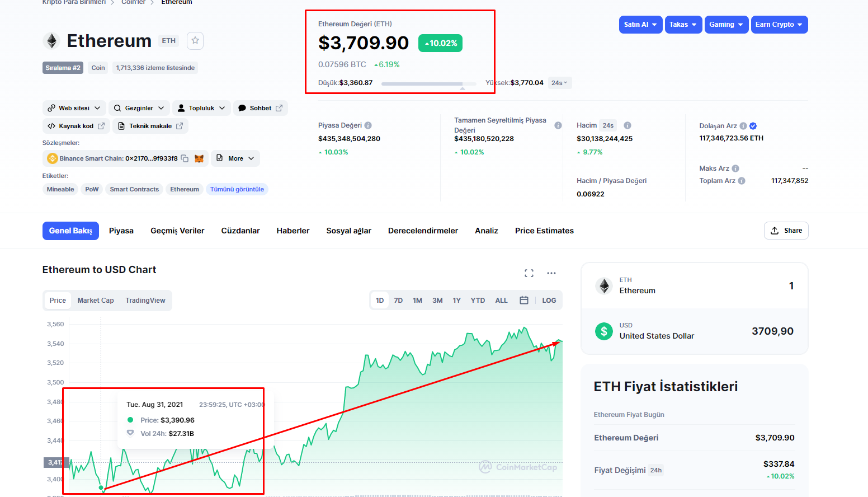Click the Share button
The height and width of the screenshot is (497, 868).
pyautogui.click(x=786, y=231)
